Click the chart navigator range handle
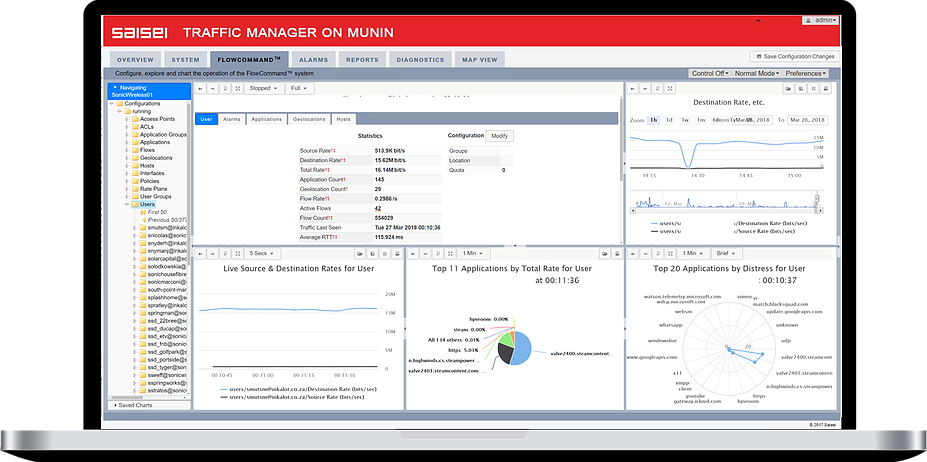The width and height of the screenshot is (927, 462). [819, 198]
